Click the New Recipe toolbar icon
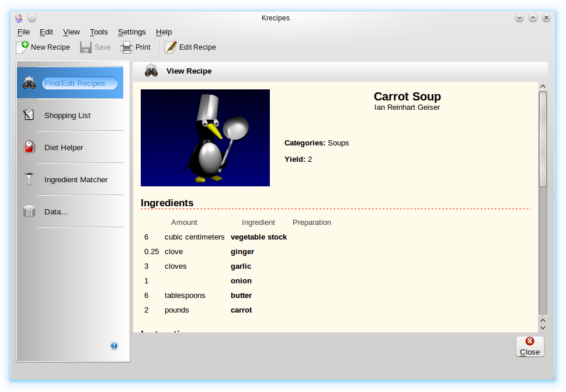The image size is (566, 392). pos(22,47)
